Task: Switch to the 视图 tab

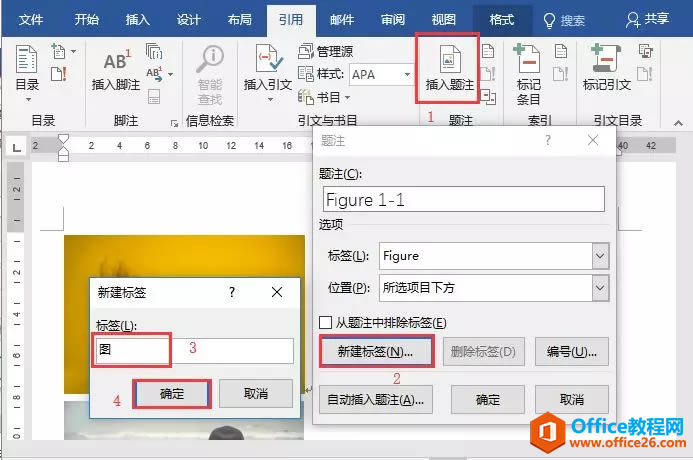Action: (x=443, y=19)
